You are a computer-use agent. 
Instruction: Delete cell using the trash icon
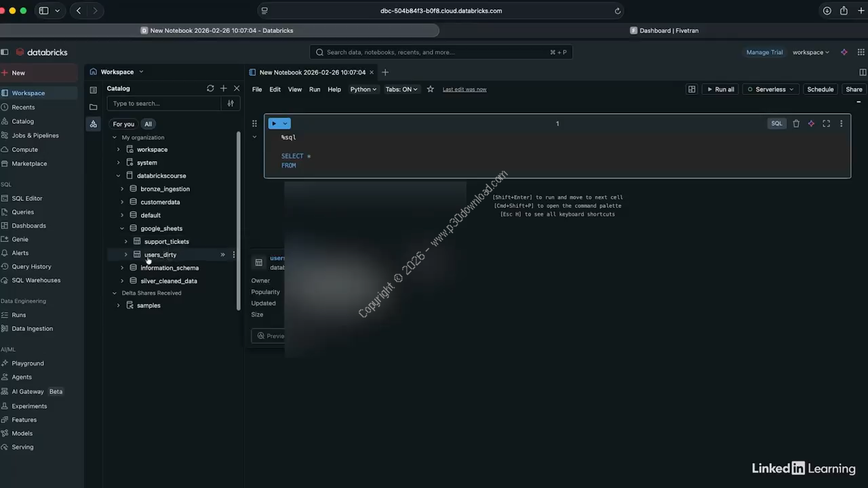[796, 123]
